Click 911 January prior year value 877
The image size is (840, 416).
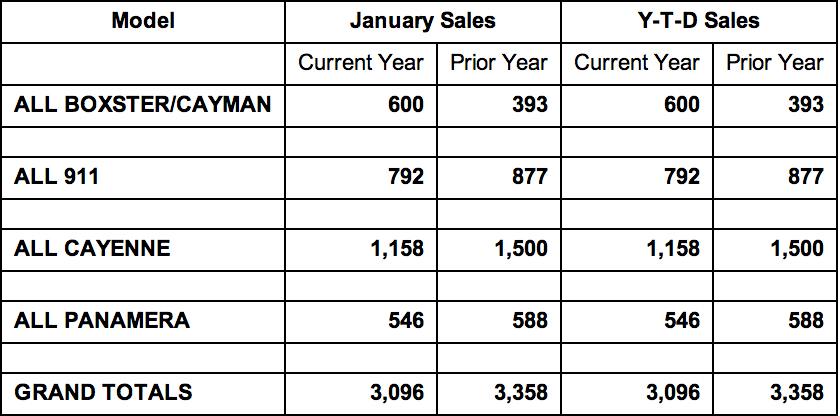pyautogui.click(x=529, y=177)
